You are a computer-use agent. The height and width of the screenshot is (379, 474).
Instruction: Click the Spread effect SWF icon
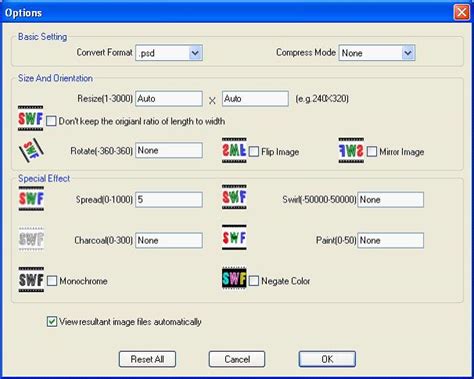tap(31, 199)
